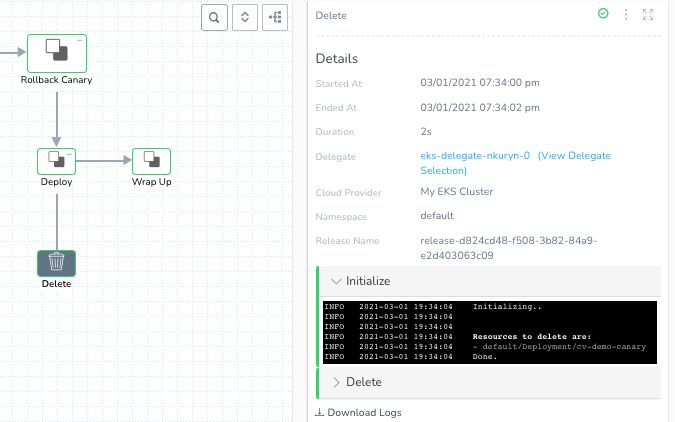Screen dimensions: 675x422
Task: Select the Delete trash can step node
Action: point(56,263)
